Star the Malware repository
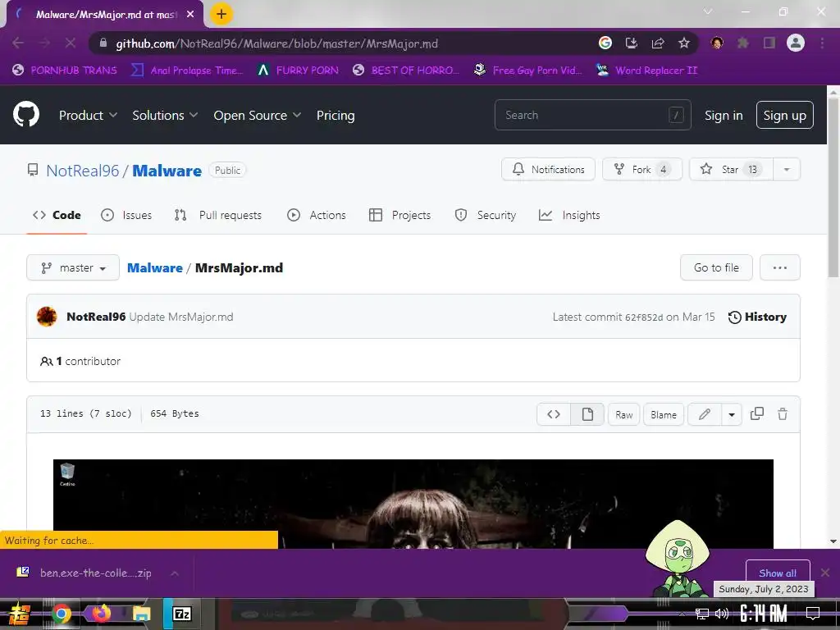The image size is (840, 630). click(731, 169)
